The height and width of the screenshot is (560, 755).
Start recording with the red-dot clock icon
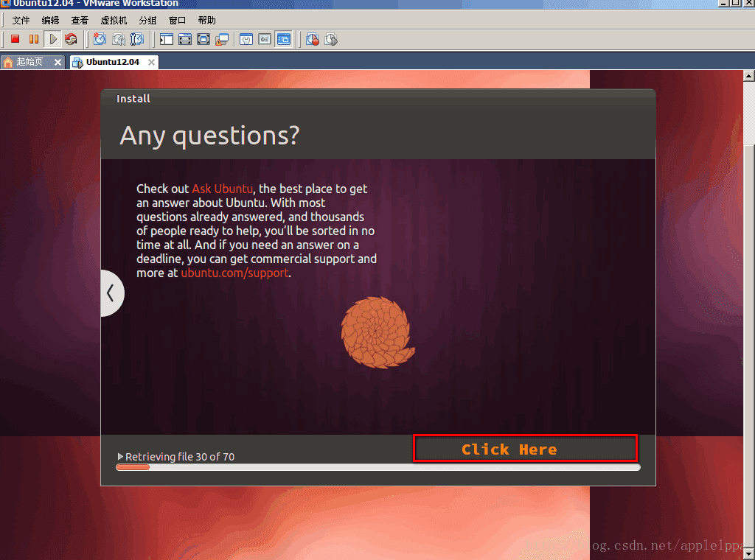point(313,39)
